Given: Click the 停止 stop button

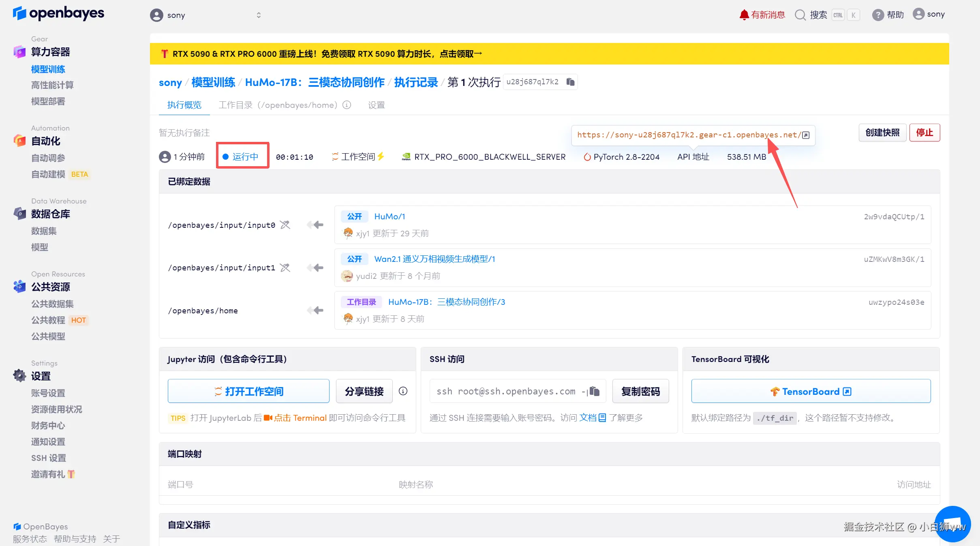Looking at the screenshot, I should click(924, 133).
